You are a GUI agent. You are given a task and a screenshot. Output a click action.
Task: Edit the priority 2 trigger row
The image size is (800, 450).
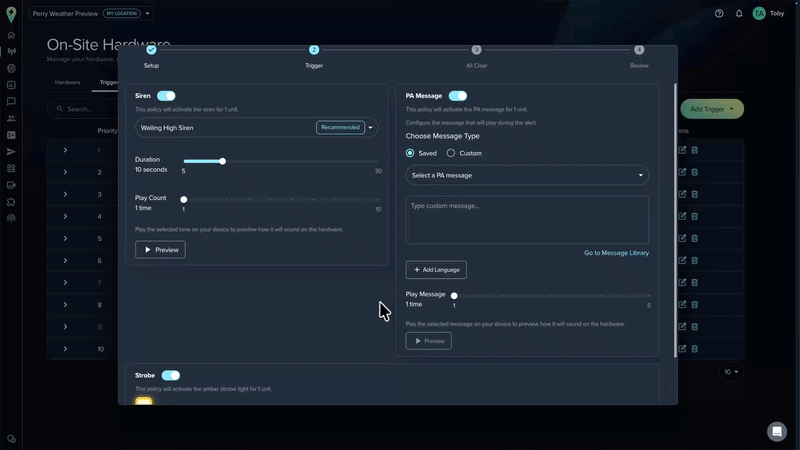[682, 172]
